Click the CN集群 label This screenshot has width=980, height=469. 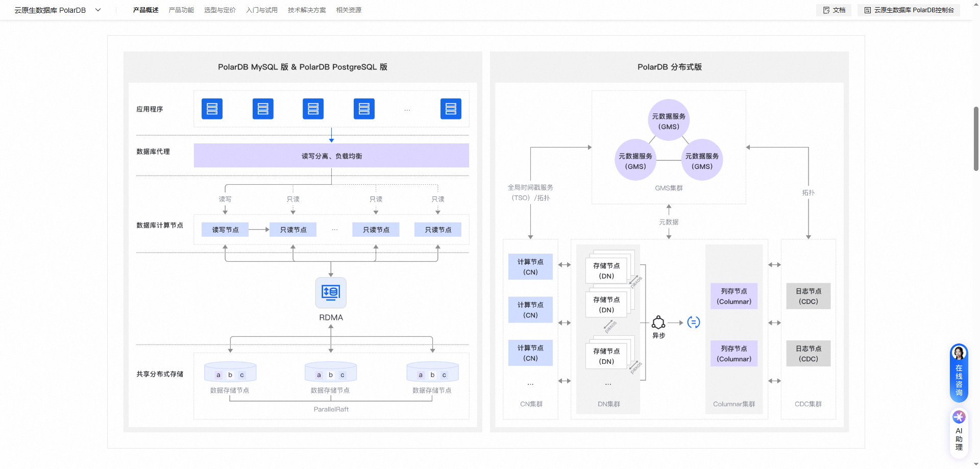[531, 404]
